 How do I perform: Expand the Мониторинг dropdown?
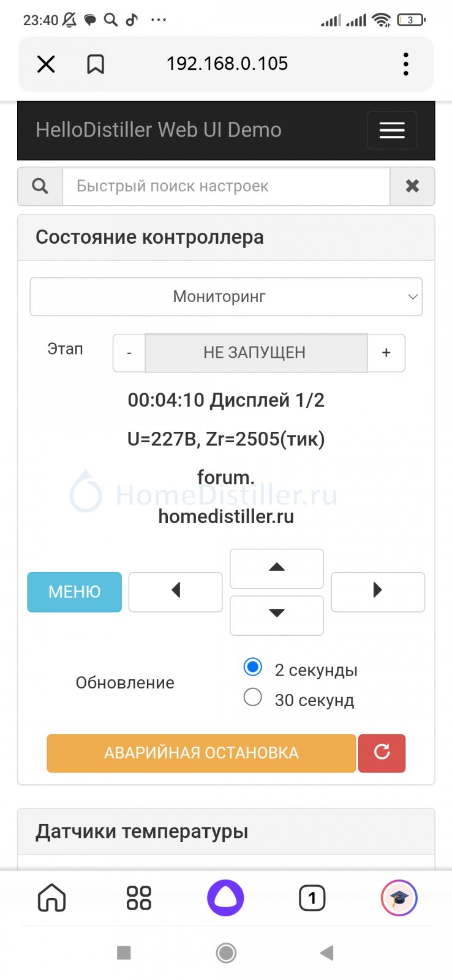click(226, 296)
